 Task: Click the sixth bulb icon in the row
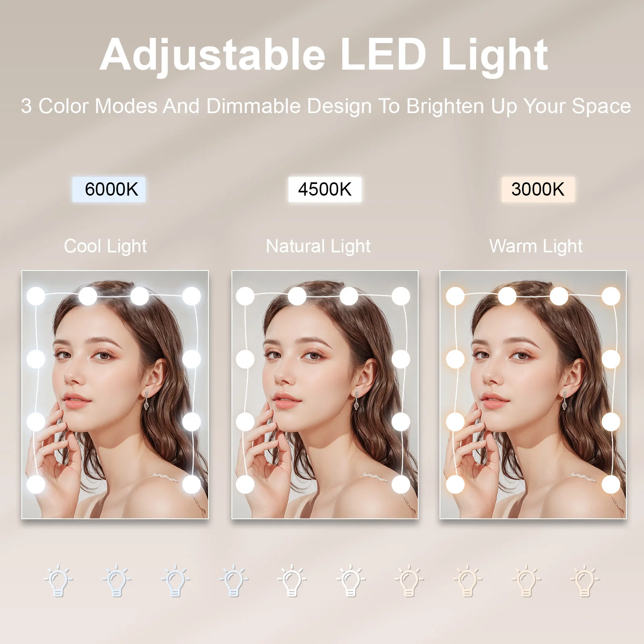(351, 580)
